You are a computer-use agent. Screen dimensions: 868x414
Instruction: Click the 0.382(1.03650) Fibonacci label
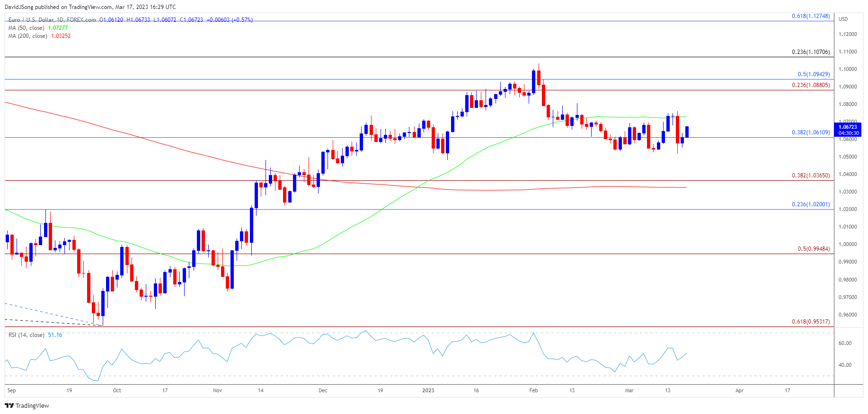(811, 176)
